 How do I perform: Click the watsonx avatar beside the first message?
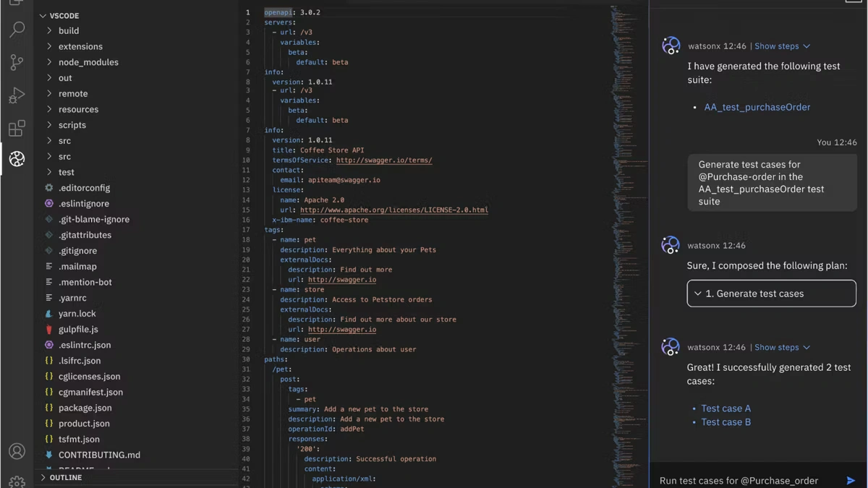(671, 45)
